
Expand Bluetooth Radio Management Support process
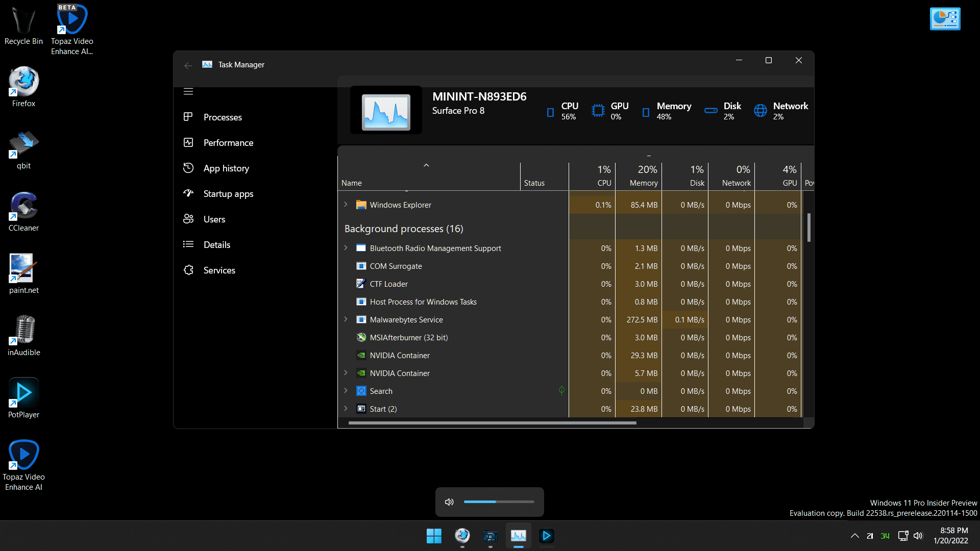pos(346,248)
